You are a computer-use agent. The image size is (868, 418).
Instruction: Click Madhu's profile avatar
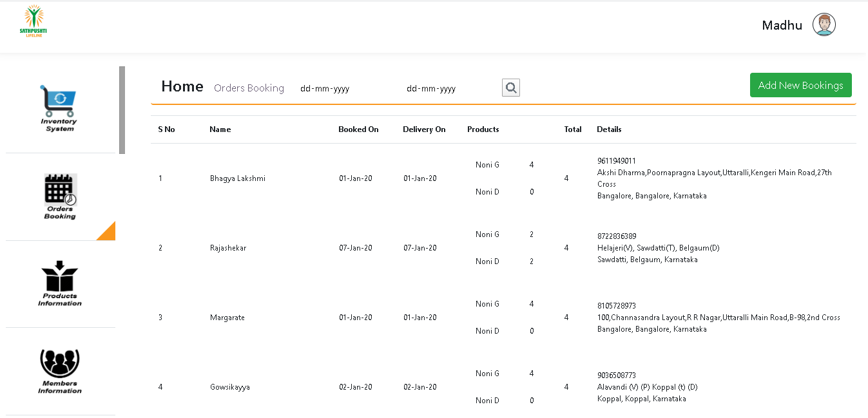click(824, 25)
